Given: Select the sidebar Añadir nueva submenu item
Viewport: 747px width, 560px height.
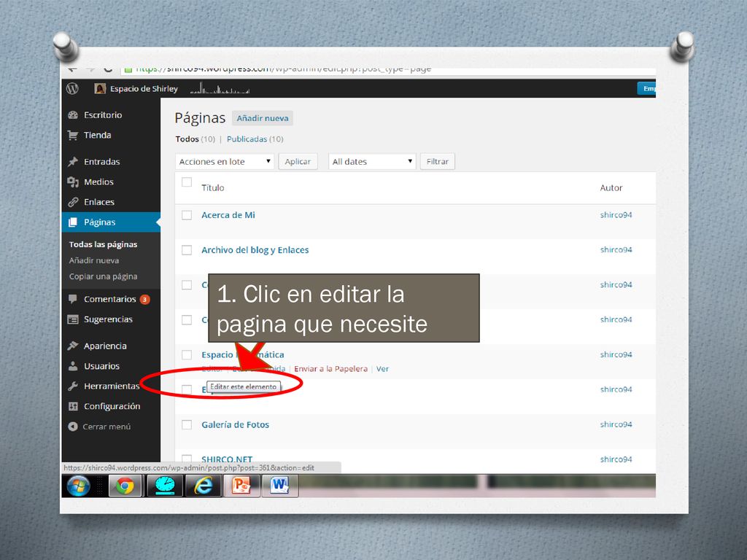Looking at the screenshot, I should 94,260.
